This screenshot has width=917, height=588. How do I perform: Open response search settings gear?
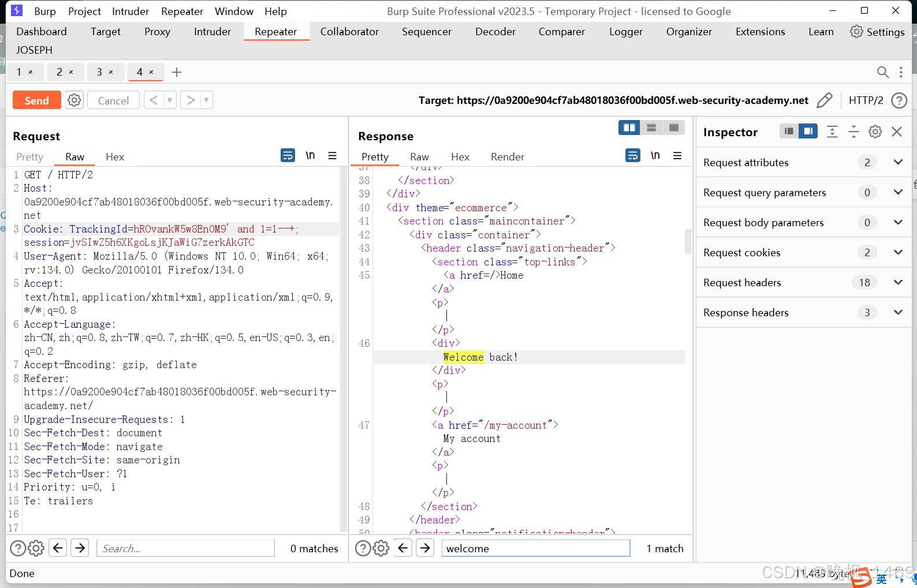click(381, 548)
